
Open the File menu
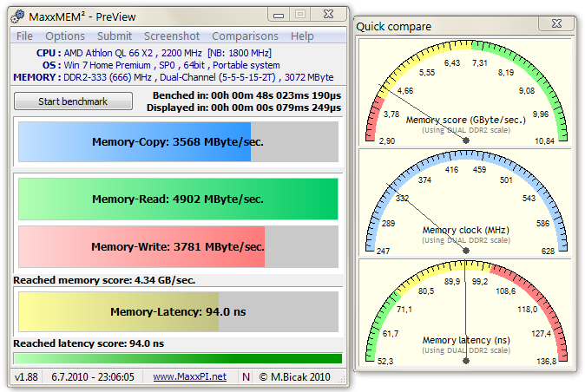[x=24, y=36]
